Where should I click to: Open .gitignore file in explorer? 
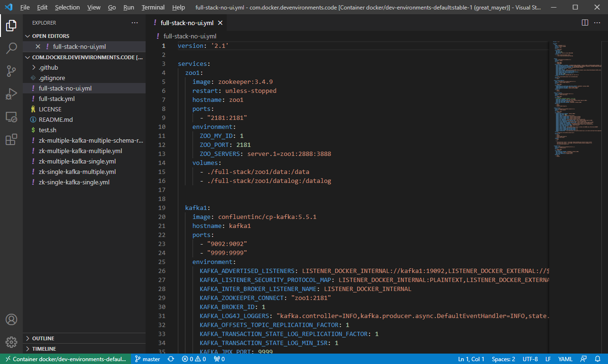tap(84, 78)
